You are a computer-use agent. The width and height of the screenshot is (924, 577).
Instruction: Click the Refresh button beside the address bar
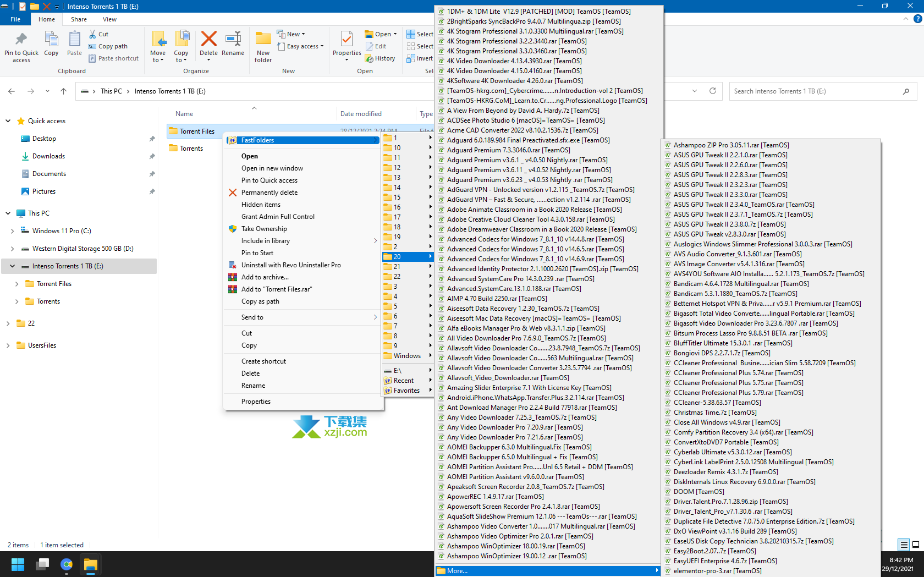[x=713, y=91]
